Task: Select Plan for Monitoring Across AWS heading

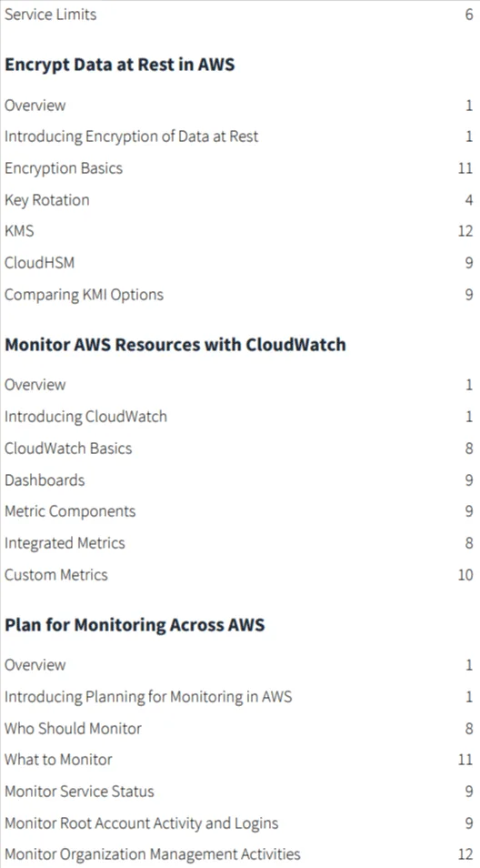Action: (x=135, y=624)
